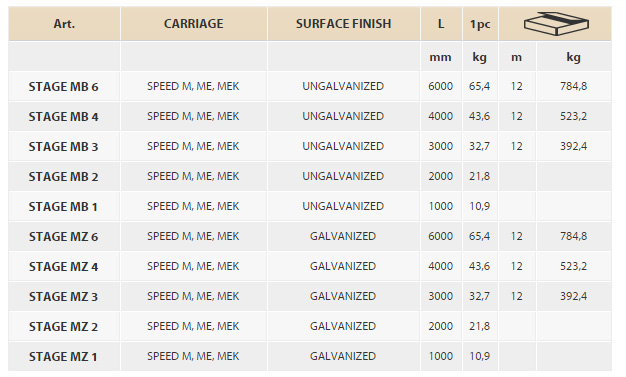Click the 1pc column header
The width and height of the screenshot is (626, 377).
tap(480, 24)
